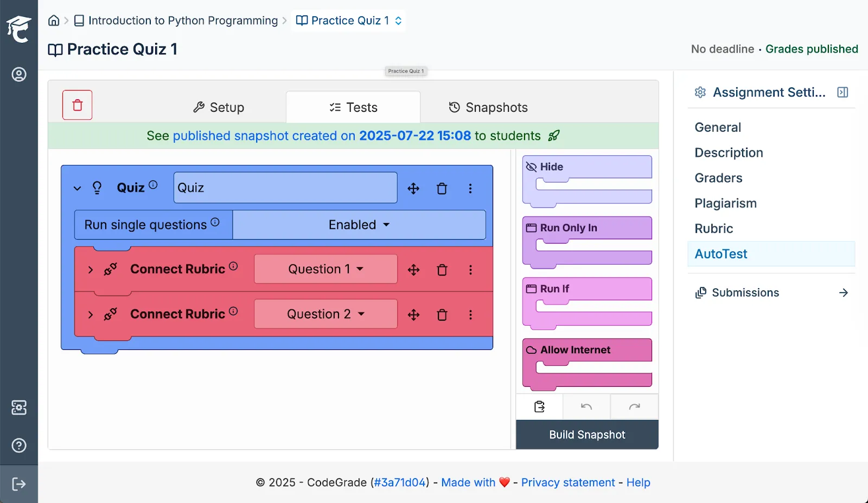Click the redo arrow icon
868x503 pixels.
pyautogui.click(x=634, y=406)
